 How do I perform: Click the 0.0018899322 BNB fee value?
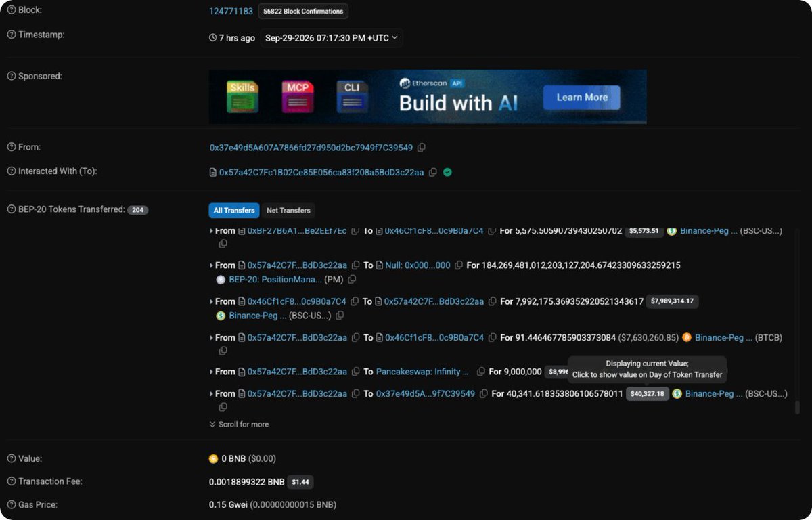[247, 482]
